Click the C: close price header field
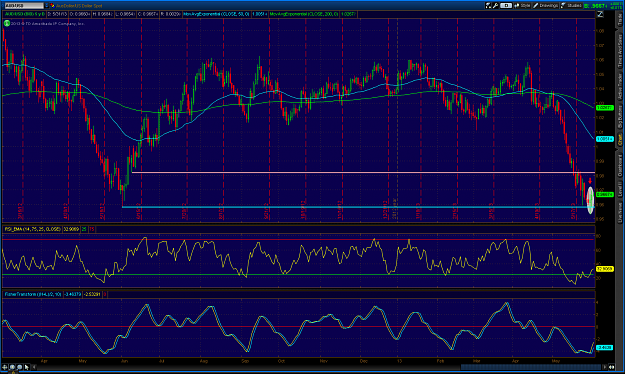This screenshot has height=374, width=625. coord(148,14)
